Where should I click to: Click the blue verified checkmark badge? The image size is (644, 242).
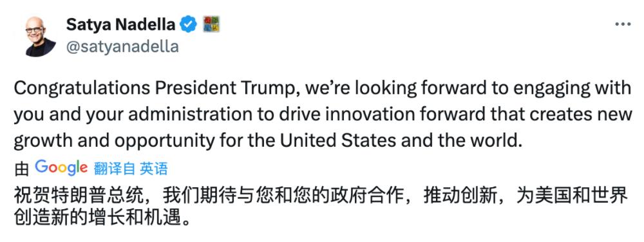[x=189, y=24]
